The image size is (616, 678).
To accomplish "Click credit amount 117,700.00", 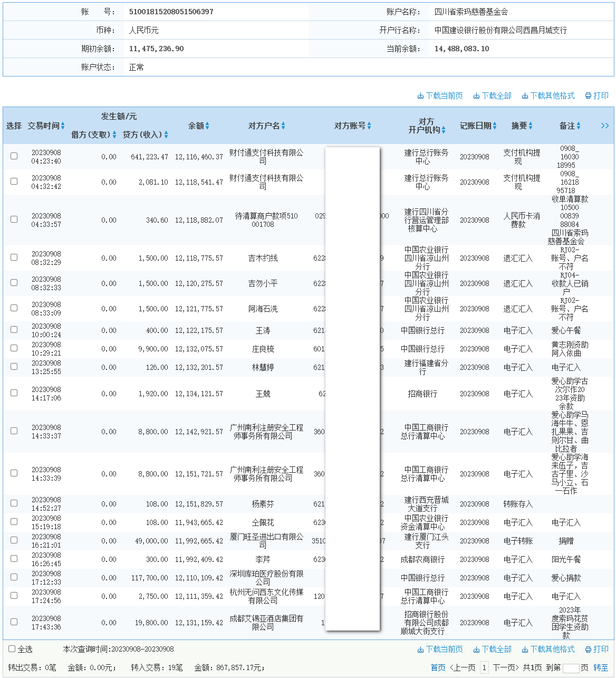I will point(150,578).
